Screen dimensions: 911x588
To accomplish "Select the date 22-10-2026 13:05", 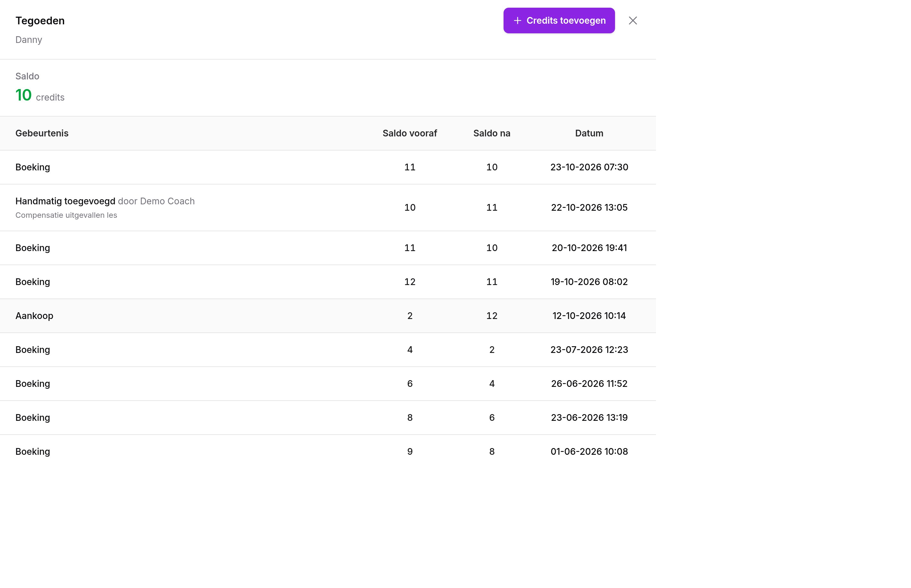I will pyautogui.click(x=589, y=208).
